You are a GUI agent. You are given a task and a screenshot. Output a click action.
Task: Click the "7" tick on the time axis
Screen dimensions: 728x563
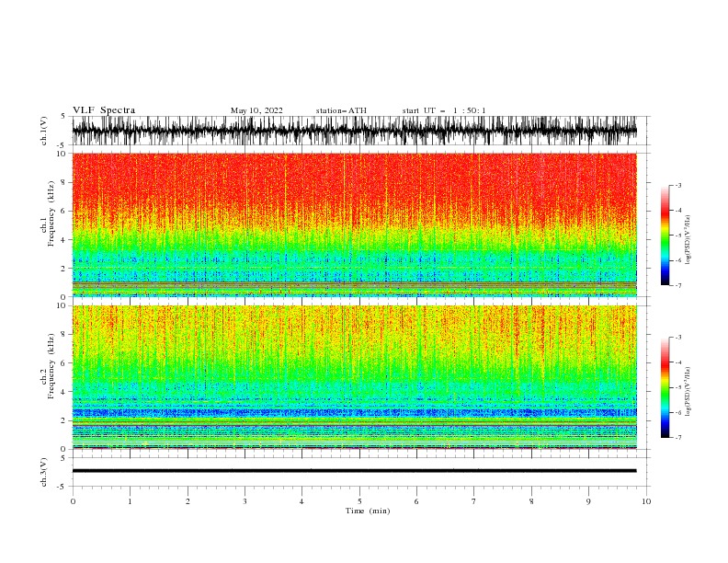(474, 501)
